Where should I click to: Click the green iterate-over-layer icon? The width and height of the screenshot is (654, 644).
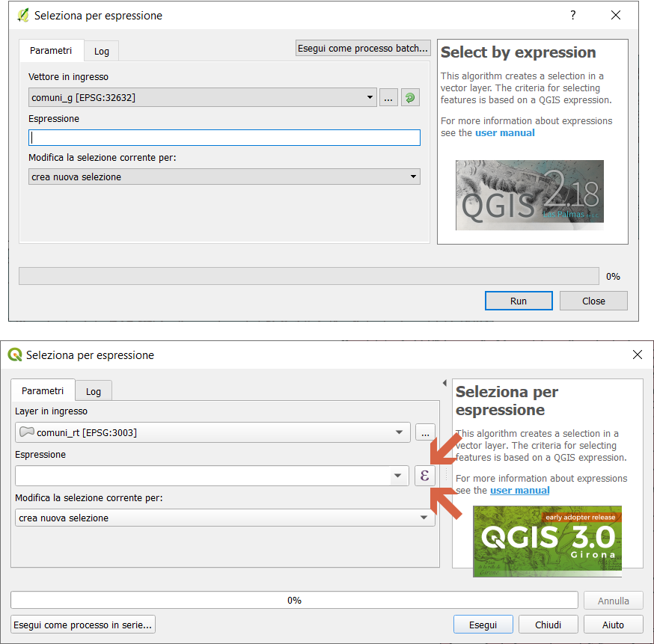click(410, 98)
